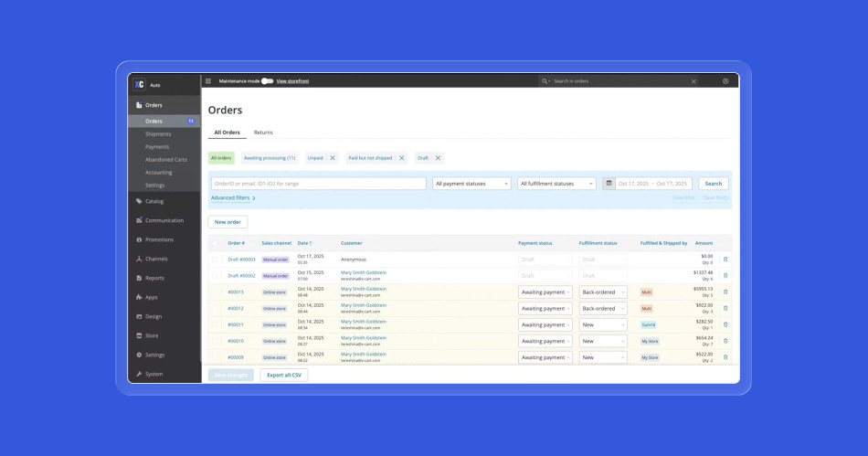Remove the Unpaid filter chip via X
The width and height of the screenshot is (868, 456).
tap(333, 158)
